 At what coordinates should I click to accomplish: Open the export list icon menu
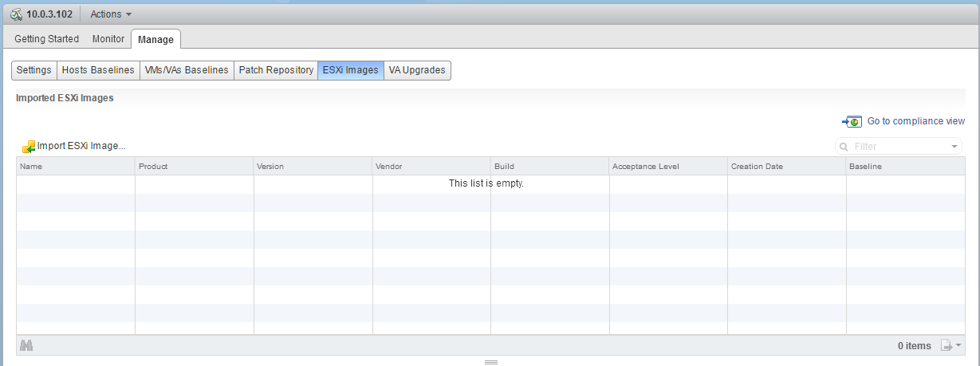[950, 345]
